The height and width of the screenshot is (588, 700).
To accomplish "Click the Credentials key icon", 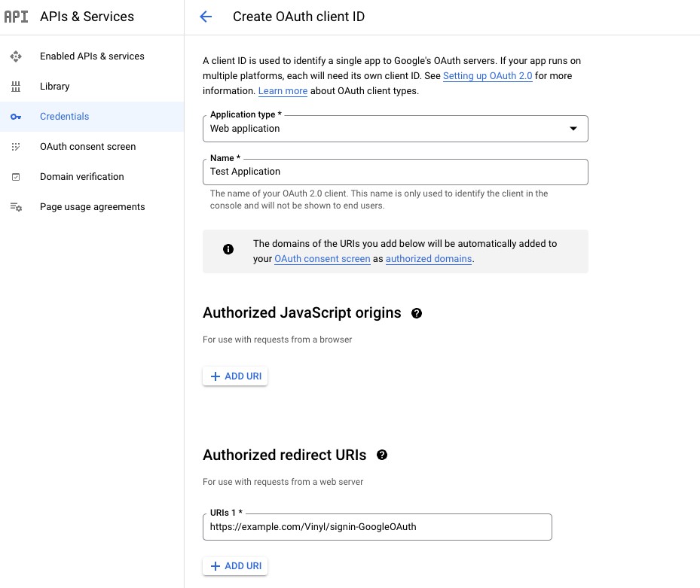I will (x=16, y=116).
